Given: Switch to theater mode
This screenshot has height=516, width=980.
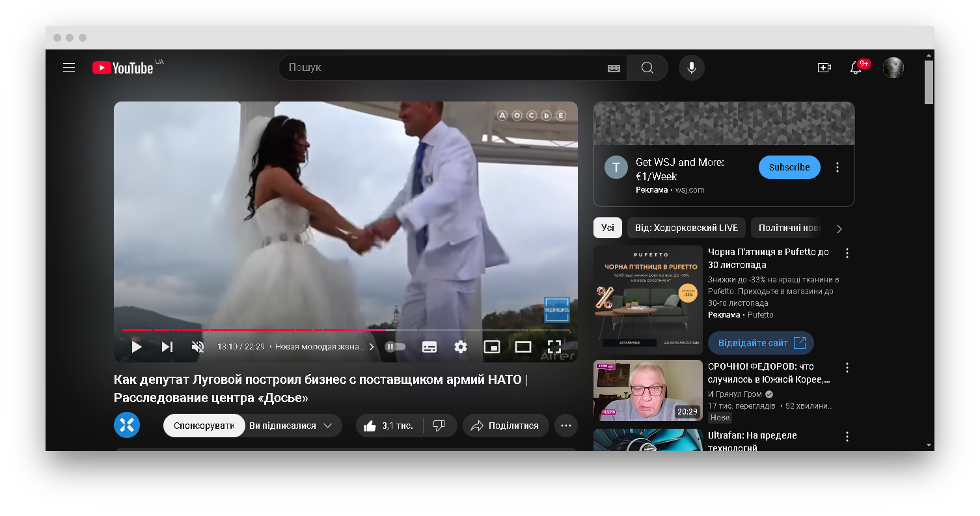Looking at the screenshot, I should [x=523, y=347].
